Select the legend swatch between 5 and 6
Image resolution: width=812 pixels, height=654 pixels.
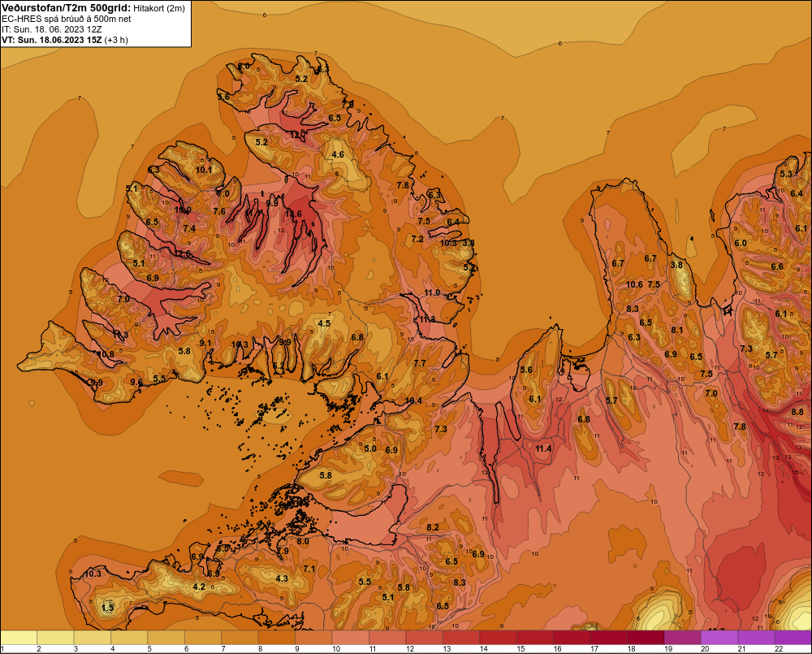[166, 638]
